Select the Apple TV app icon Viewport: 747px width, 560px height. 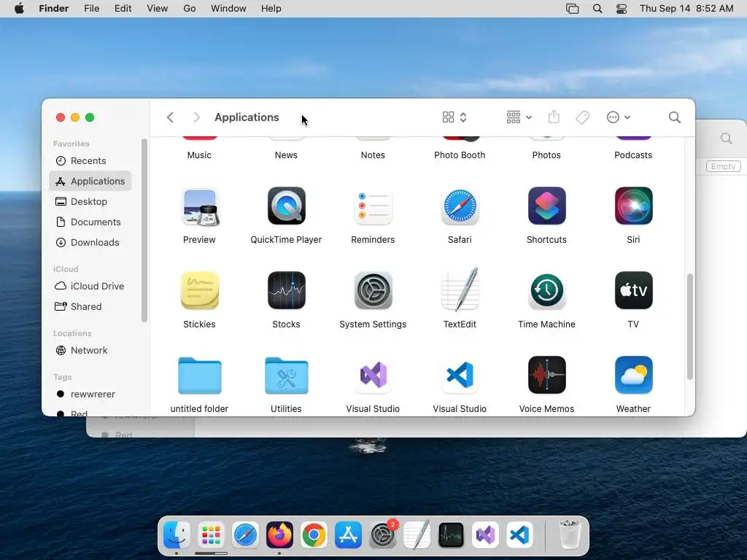(633, 290)
